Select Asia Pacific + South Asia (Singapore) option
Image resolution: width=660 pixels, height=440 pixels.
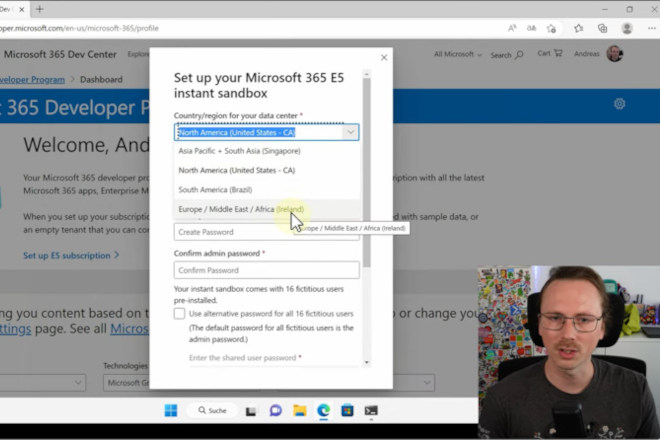coord(267,151)
